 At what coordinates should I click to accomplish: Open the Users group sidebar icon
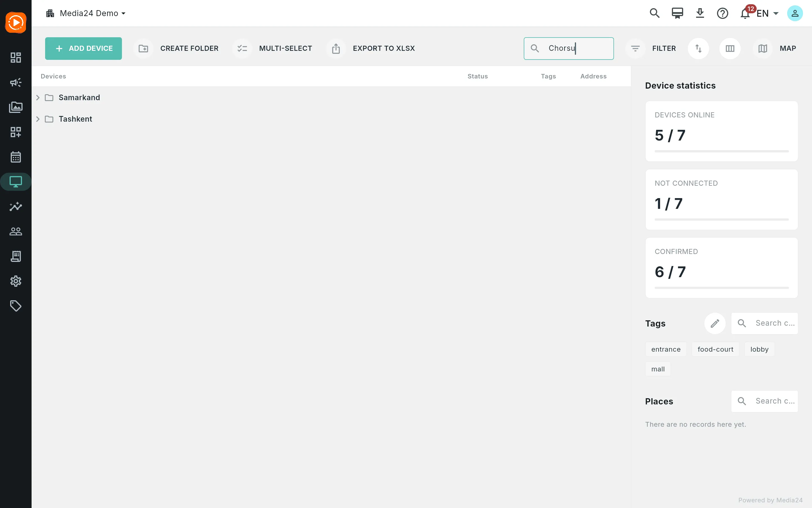coord(16,231)
